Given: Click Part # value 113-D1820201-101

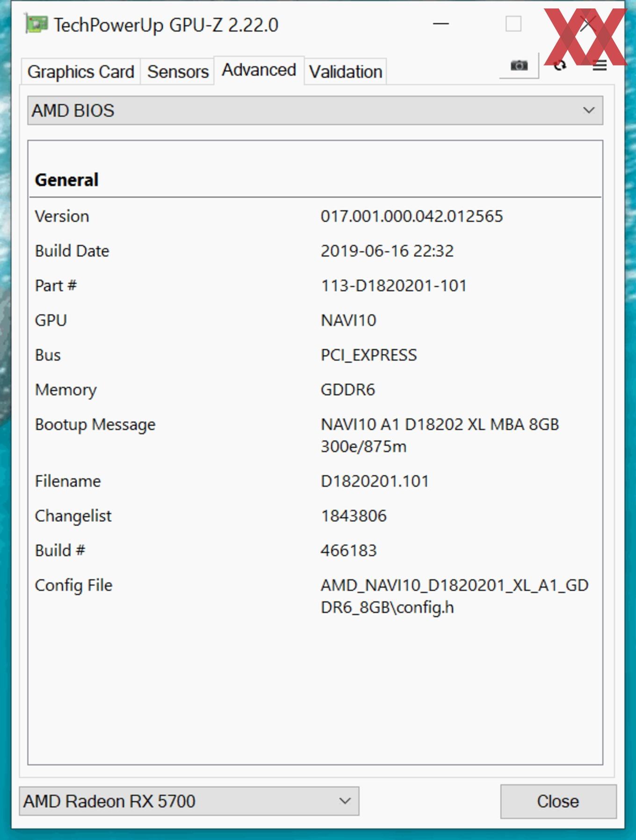Looking at the screenshot, I should tap(394, 286).
